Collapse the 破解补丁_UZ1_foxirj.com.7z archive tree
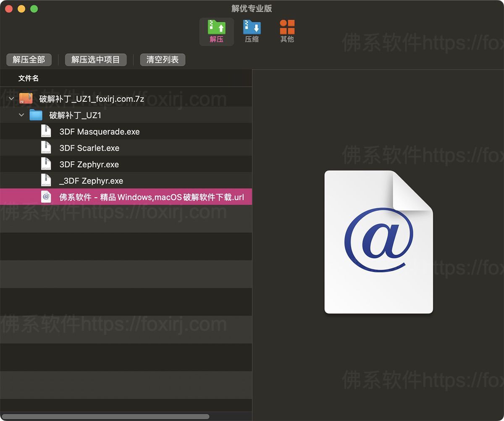This screenshot has height=421, width=504. [11, 99]
